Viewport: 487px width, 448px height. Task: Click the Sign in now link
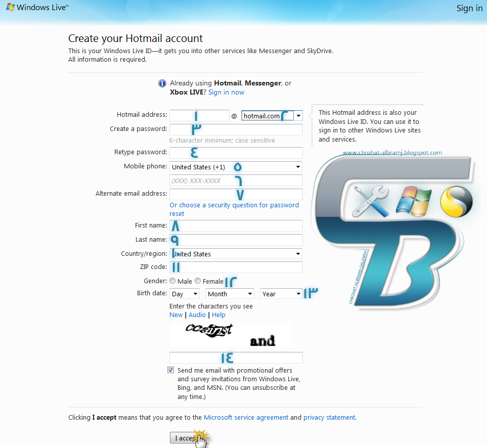[226, 93]
